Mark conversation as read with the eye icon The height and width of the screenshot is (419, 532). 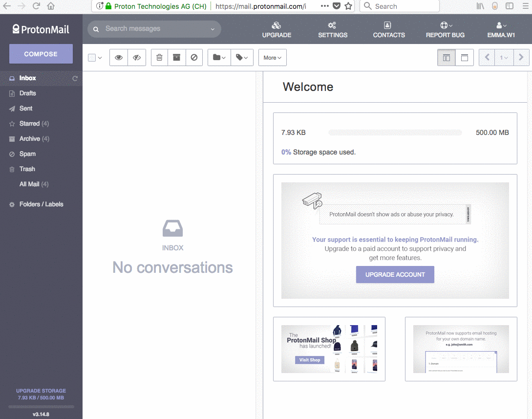coord(118,57)
